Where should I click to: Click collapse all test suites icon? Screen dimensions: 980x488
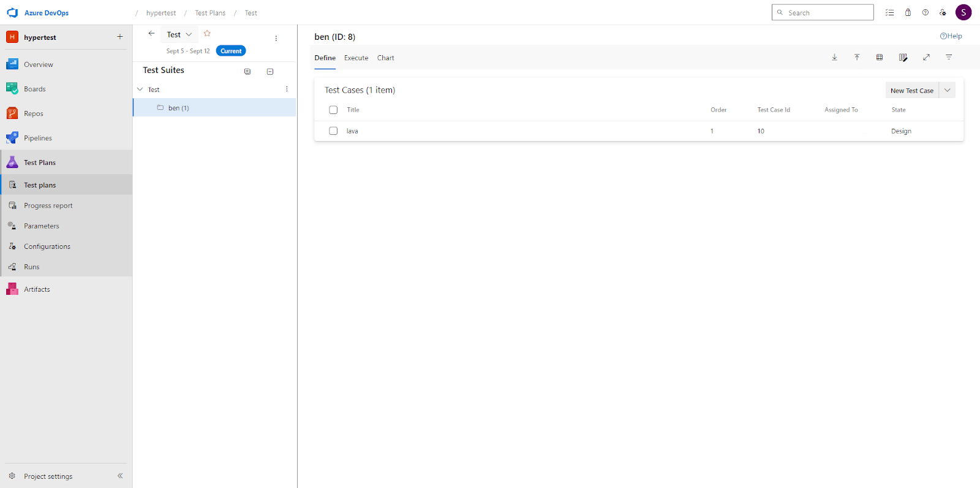[x=270, y=71]
